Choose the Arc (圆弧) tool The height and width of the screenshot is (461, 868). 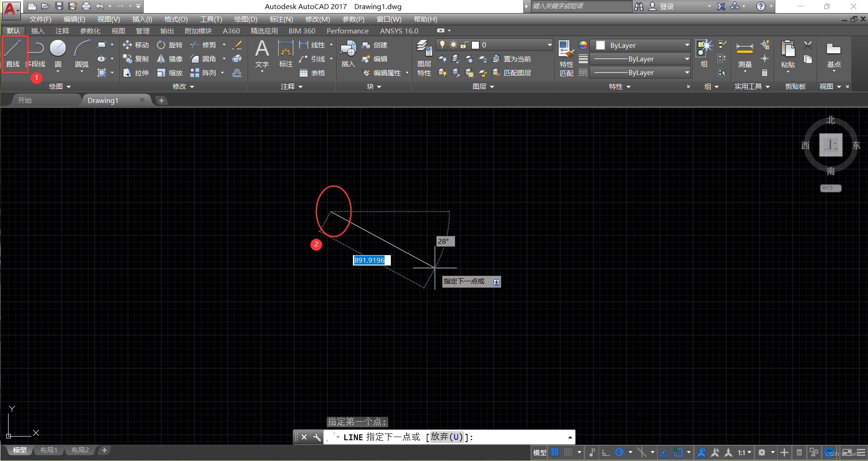point(82,54)
